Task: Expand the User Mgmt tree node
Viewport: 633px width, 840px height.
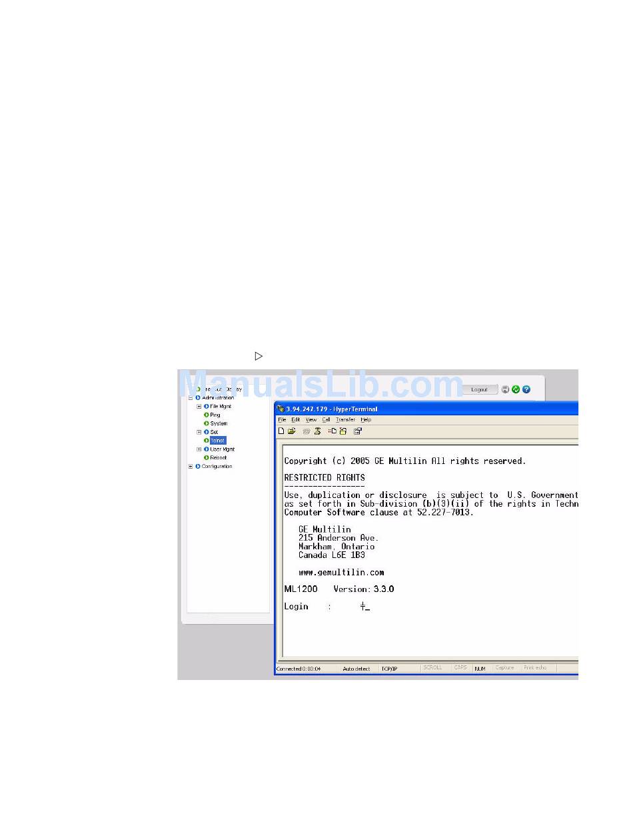Action: coord(199,449)
